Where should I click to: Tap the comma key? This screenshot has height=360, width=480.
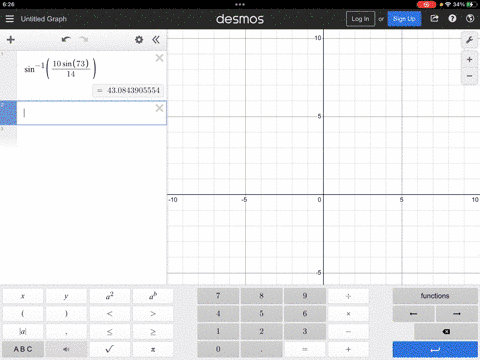tap(66, 332)
